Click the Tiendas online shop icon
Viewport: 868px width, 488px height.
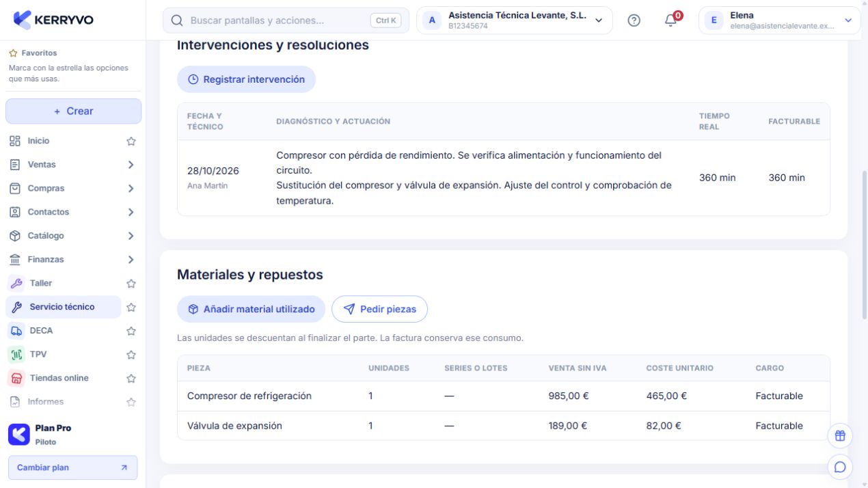pos(16,378)
